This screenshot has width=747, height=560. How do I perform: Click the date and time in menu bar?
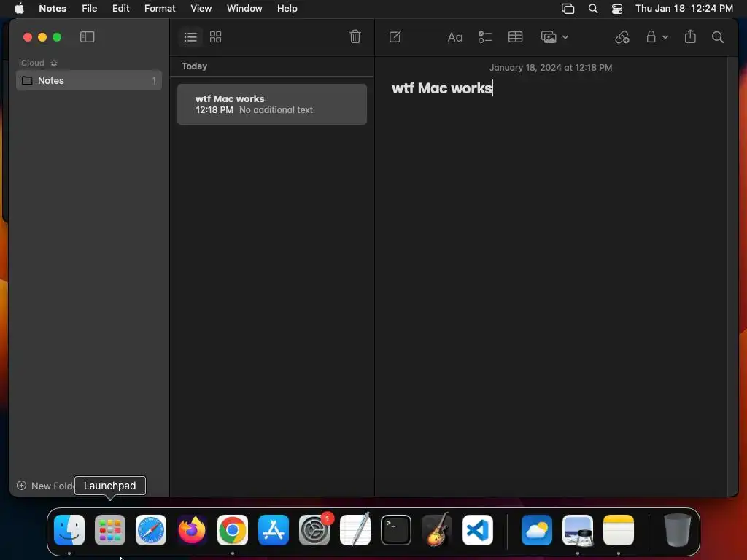coord(684,8)
